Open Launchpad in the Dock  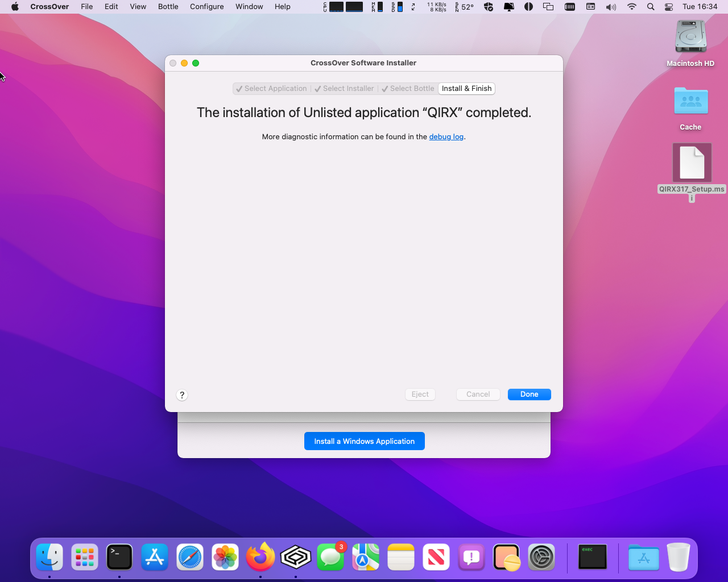coord(85,557)
